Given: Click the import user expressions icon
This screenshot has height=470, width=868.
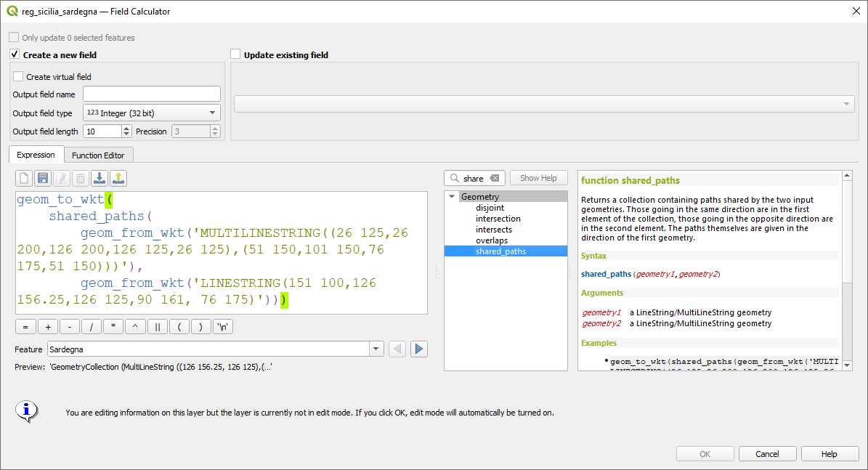Looking at the screenshot, I should pos(100,178).
